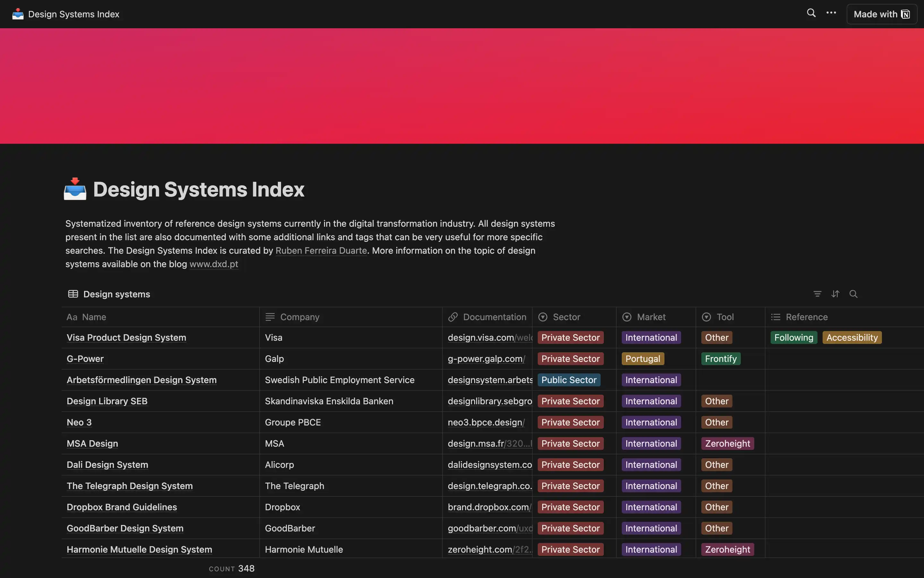Click the Design Systems Index breadcrumb title
Viewport: 924px width, 578px height.
tap(74, 14)
